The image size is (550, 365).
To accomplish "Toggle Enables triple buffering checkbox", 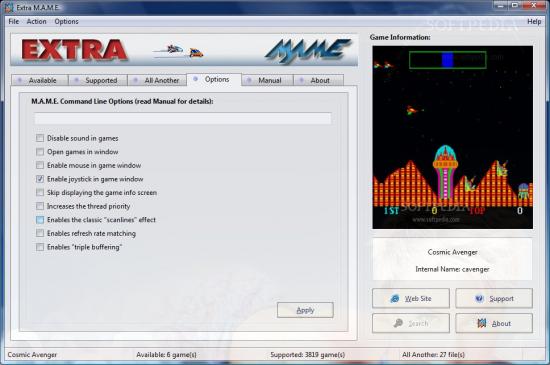I will coord(40,247).
